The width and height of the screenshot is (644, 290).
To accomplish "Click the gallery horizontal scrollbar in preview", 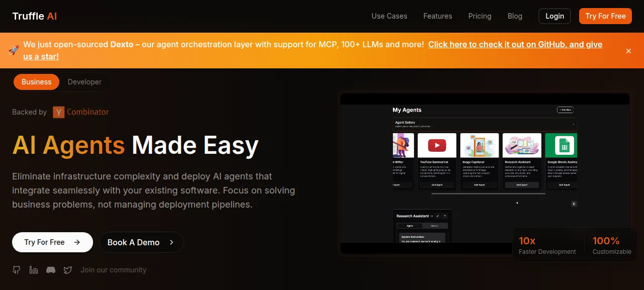I will [489, 194].
